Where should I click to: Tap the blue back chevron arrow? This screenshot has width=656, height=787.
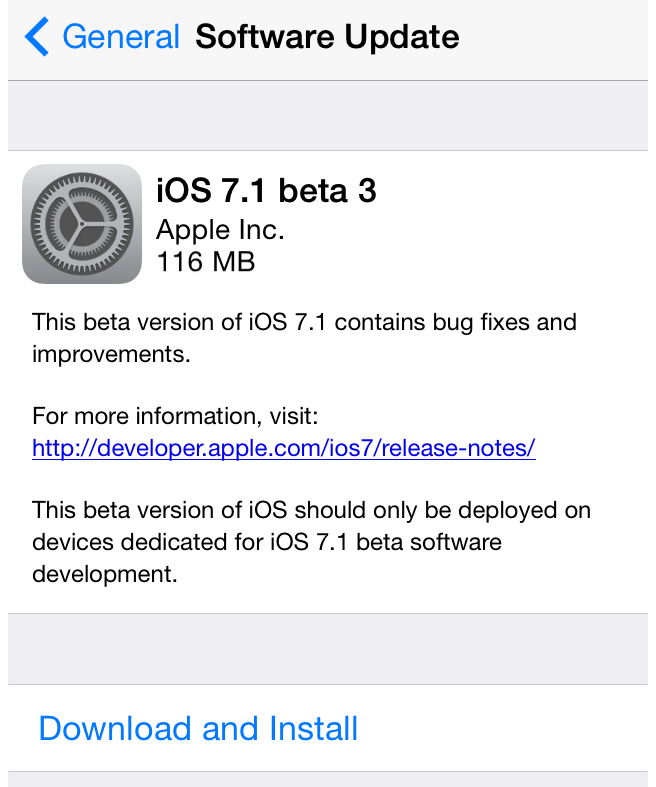pyautogui.click(x=37, y=38)
